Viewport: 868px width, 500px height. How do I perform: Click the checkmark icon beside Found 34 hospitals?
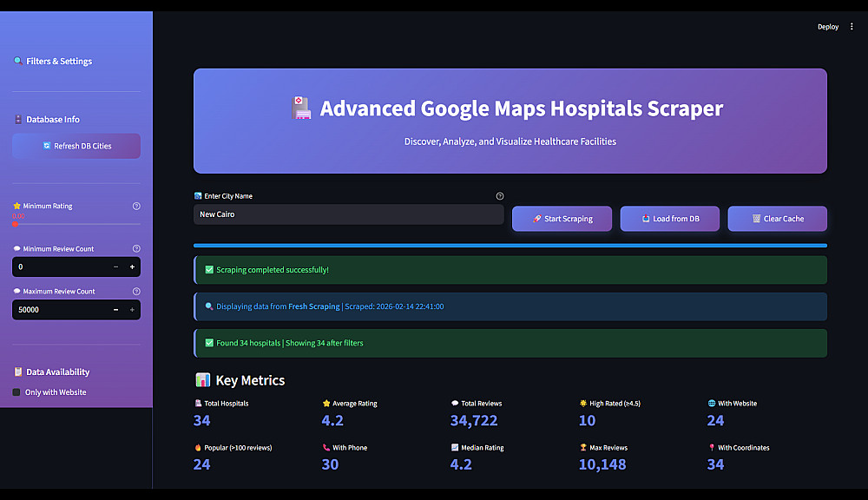pyautogui.click(x=209, y=343)
